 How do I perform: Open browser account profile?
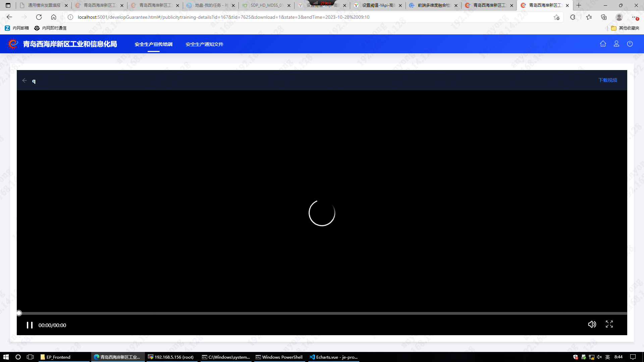click(x=619, y=17)
